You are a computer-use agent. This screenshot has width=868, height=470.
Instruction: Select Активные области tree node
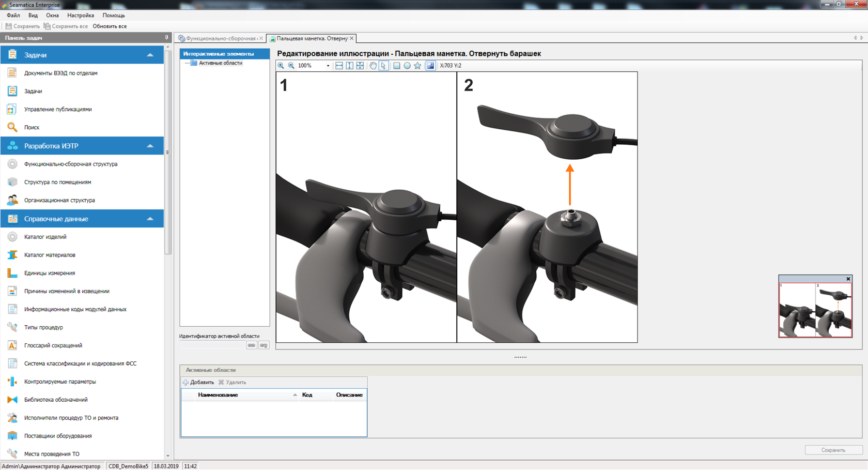pyautogui.click(x=220, y=63)
